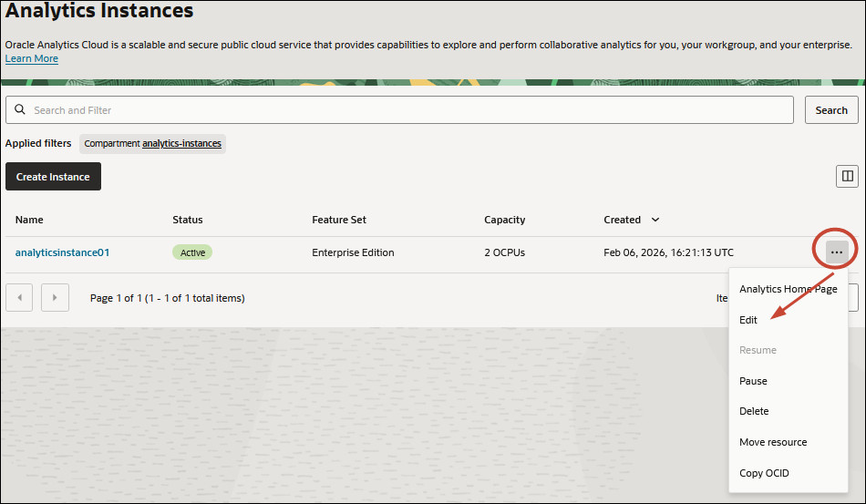The image size is (866, 504).
Task: Open the three-dot actions menu for analyticsinstance01
Action: (837, 252)
